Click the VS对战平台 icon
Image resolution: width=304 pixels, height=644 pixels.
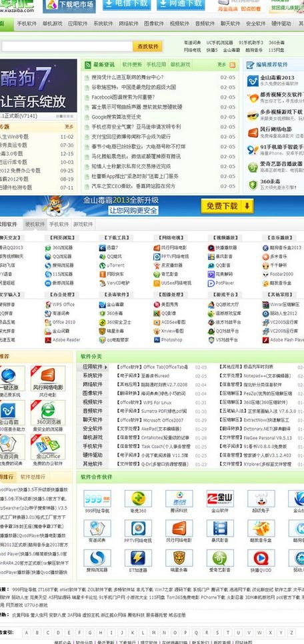[x=211, y=339]
